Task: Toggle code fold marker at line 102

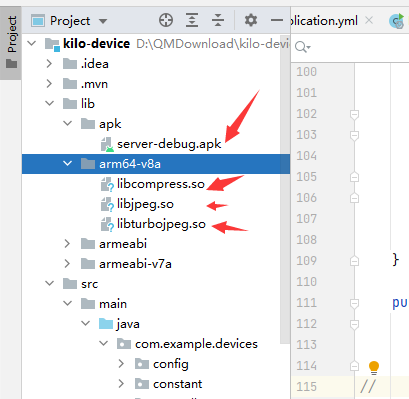Action: pos(354,115)
